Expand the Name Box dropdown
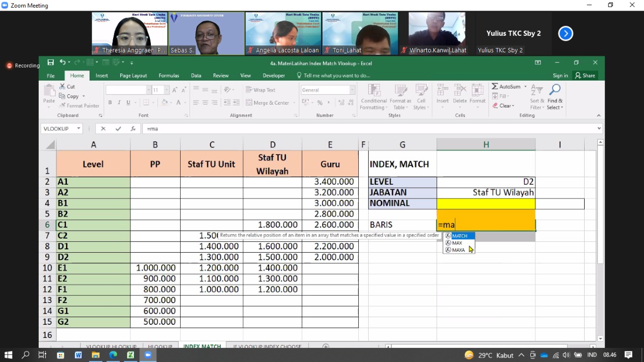Viewport: 644px width, 362px height. tap(78, 129)
